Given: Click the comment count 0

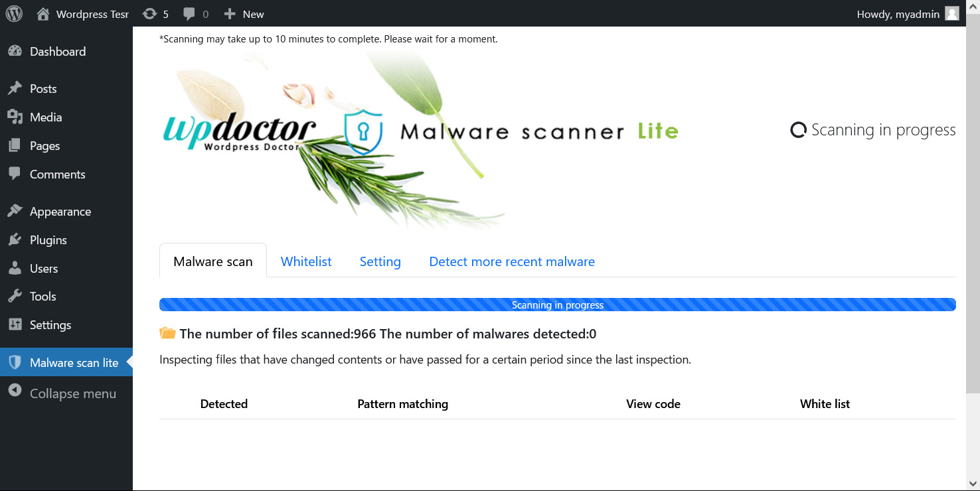Looking at the screenshot, I should (x=205, y=14).
